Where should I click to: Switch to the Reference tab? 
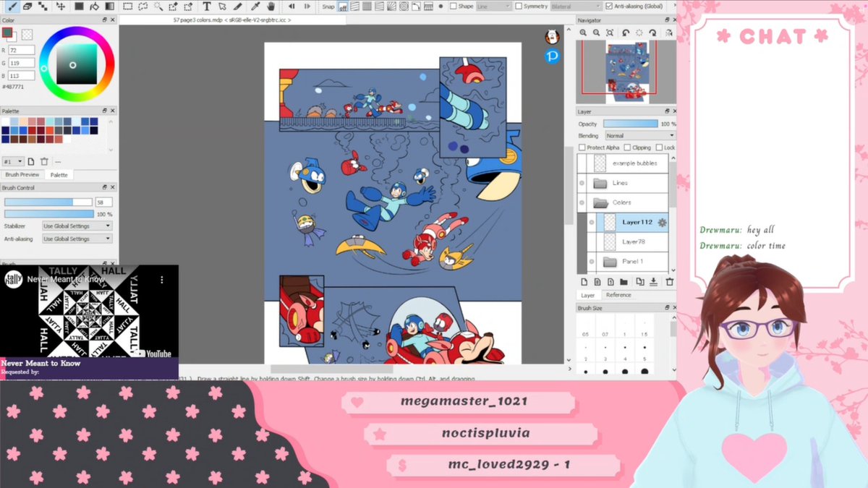pyautogui.click(x=618, y=295)
